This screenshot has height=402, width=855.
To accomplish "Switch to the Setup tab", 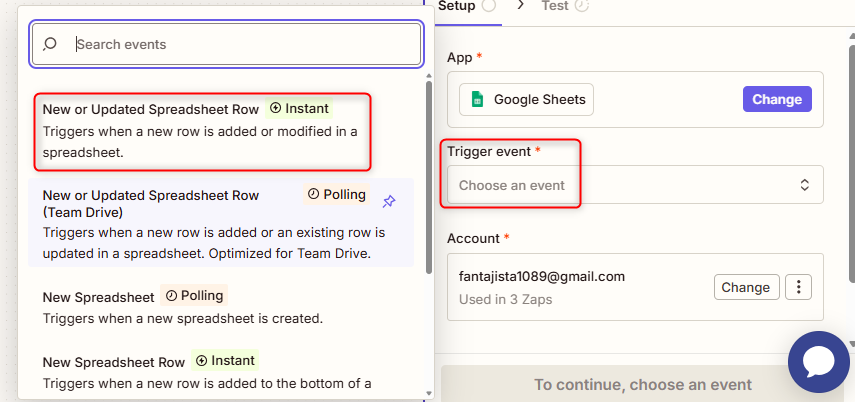I will [457, 6].
